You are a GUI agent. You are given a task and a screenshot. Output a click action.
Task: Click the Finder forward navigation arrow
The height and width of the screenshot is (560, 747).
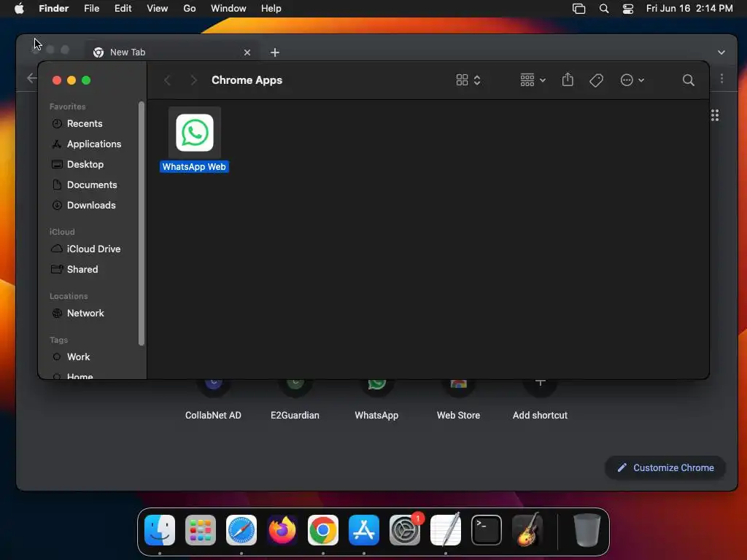pyautogui.click(x=193, y=80)
